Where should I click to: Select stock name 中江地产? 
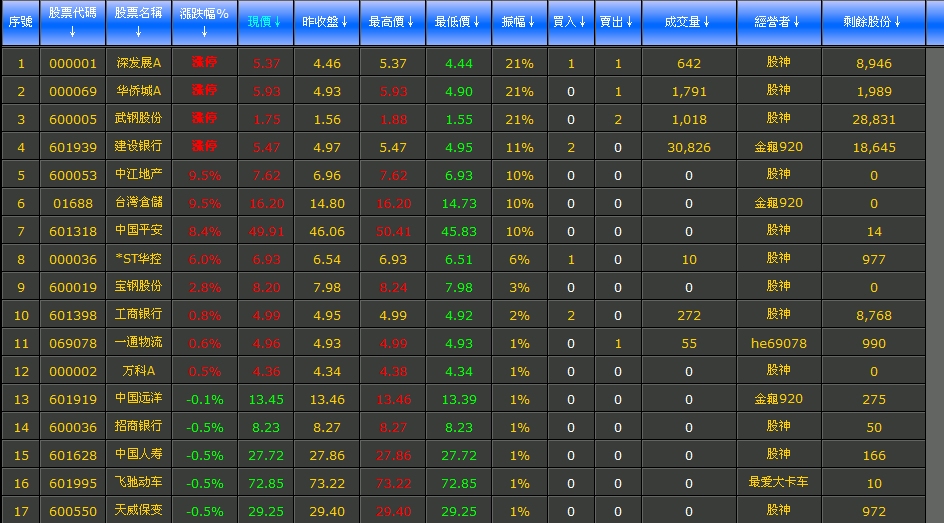138,175
